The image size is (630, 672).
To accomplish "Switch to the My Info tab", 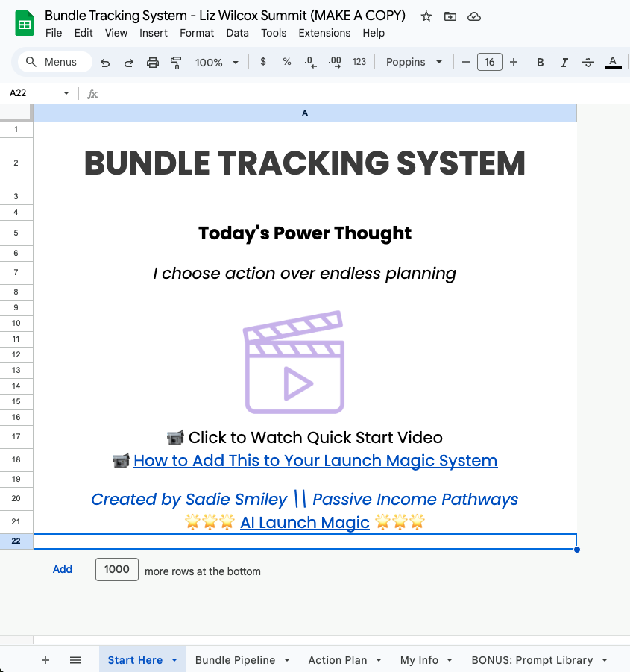I will click(x=420, y=659).
